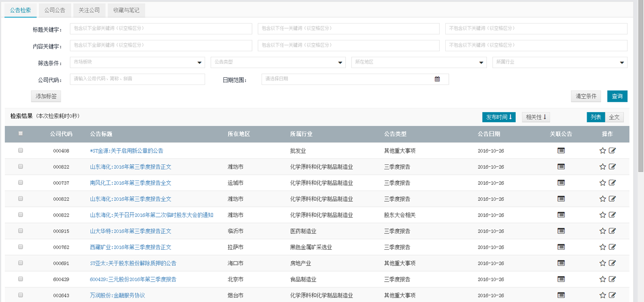Image resolution: width=644 pixels, height=302 pixels.
Task: Clear conditions with 清空条件 button
Action: (x=586, y=96)
